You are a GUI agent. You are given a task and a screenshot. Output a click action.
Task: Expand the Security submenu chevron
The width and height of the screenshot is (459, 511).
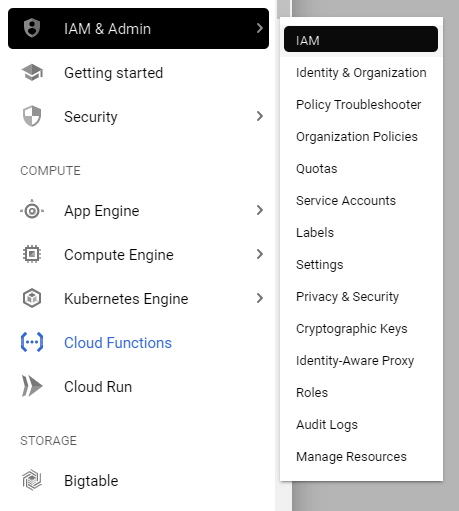point(260,116)
